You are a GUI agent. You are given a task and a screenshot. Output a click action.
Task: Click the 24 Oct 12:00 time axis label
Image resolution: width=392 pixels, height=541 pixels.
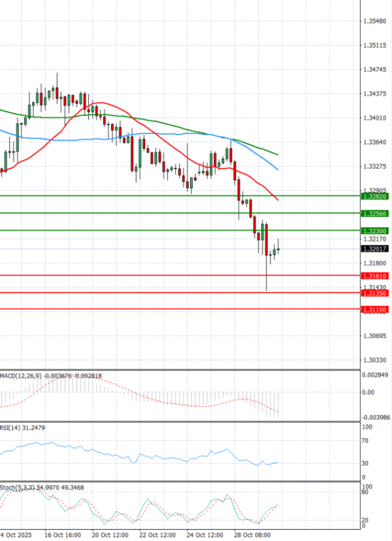pyautogui.click(x=205, y=534)
